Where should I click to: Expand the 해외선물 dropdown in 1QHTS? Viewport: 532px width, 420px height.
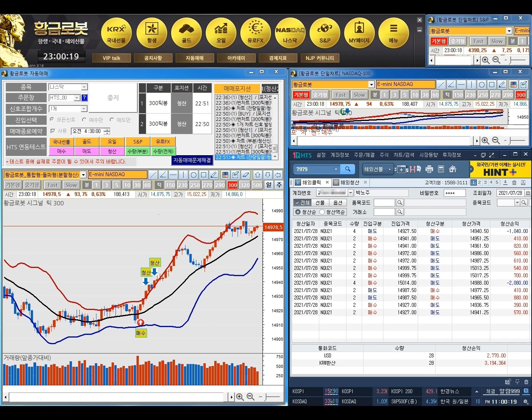(x=389, y=169)
